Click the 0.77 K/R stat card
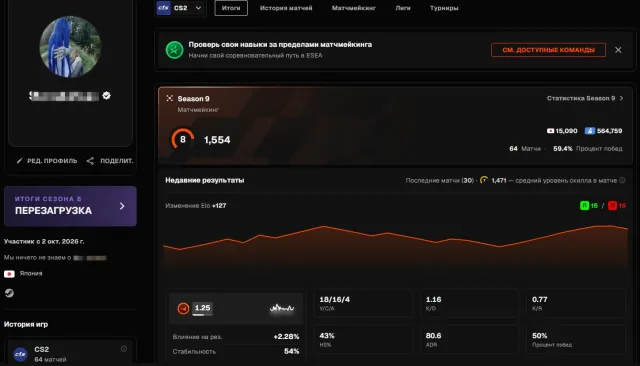 (x=576, y=303)
